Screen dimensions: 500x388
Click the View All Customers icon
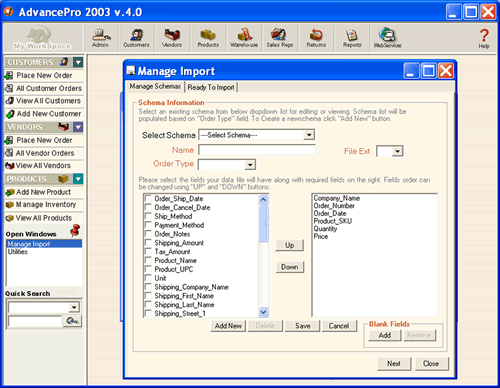pos(10,101)
